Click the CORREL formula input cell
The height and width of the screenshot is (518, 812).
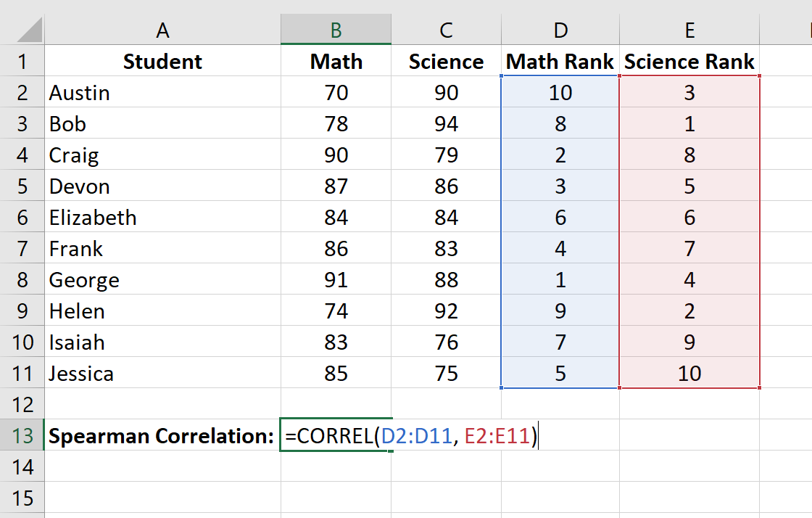(x=336, y=435)
